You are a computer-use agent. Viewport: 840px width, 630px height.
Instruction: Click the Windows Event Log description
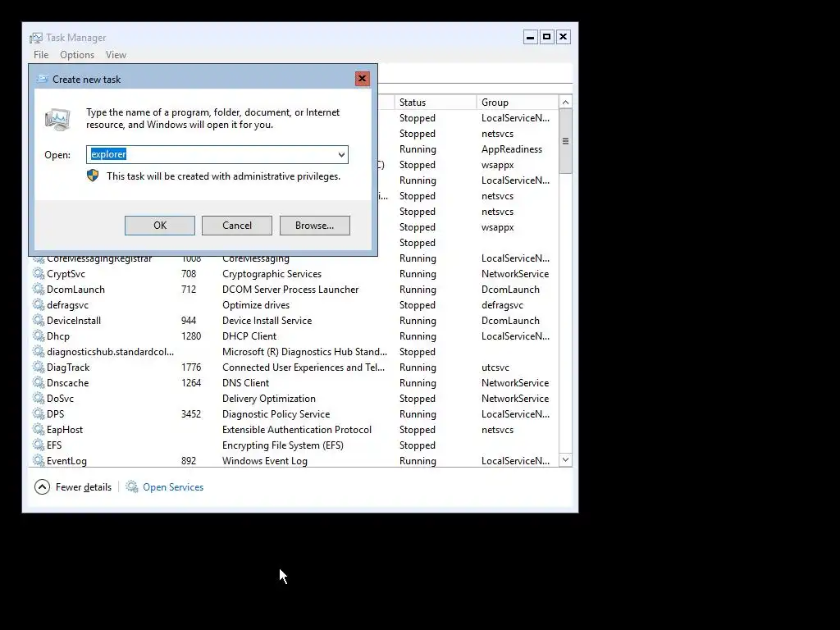pyautogui.click(x=265, y=460)
